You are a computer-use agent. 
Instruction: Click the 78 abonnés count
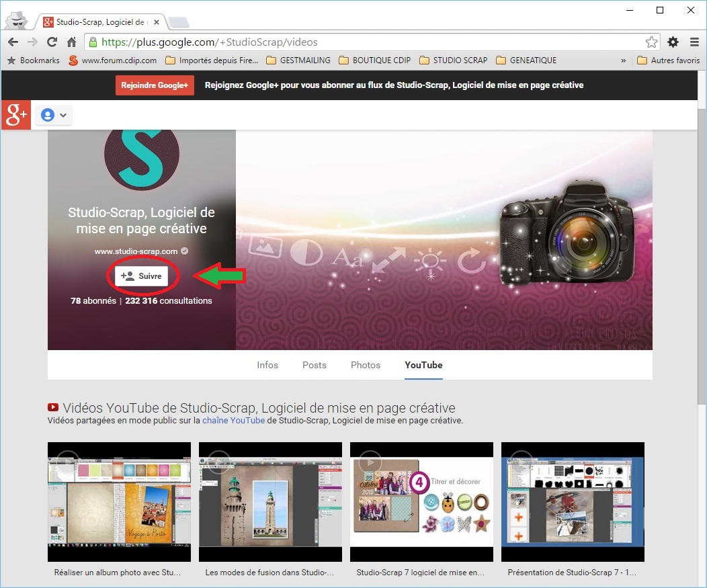point(93,301)
